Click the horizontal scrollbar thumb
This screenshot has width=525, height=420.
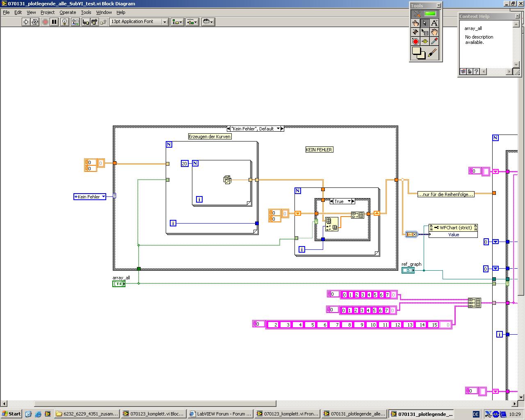[155, 404]
